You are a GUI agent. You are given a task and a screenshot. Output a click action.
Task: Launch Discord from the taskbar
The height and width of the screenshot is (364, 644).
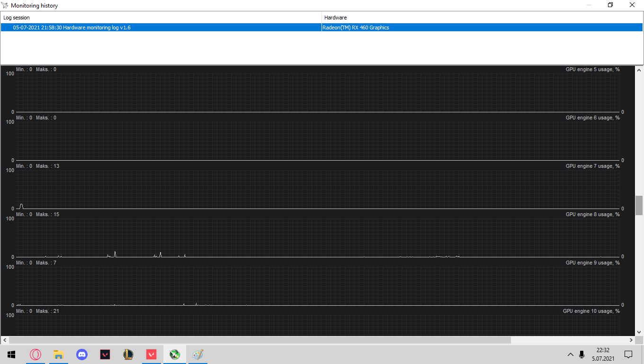pyautogui.click(x=82, y=354)
